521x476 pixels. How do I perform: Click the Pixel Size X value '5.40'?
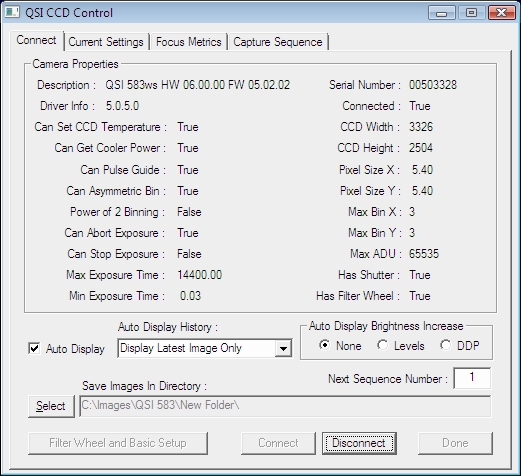422,170
